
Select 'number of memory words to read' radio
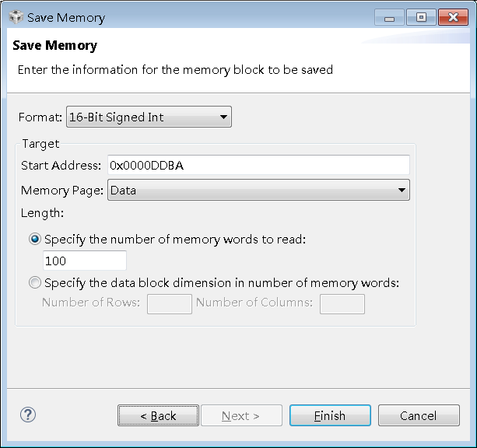pyautogui.click(x=35, y=240)
